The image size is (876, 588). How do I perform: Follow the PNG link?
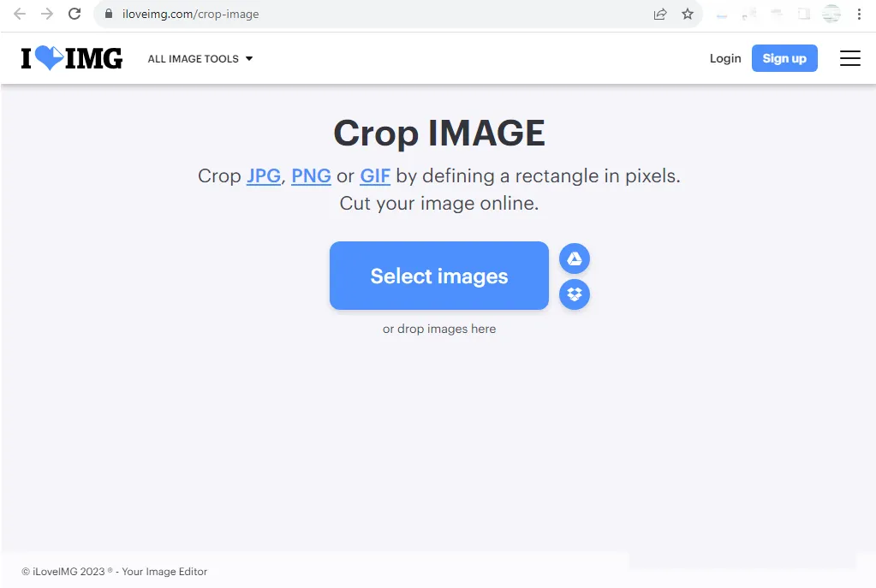click(311, 176)
